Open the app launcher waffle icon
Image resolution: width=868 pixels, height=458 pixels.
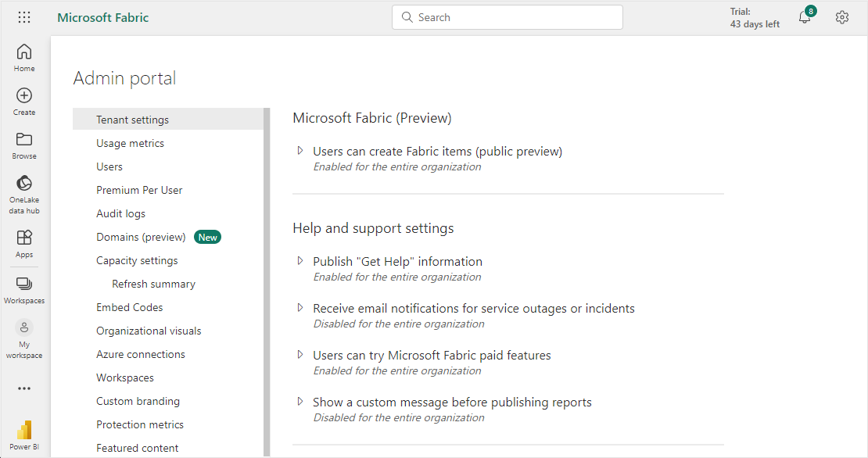24,17
